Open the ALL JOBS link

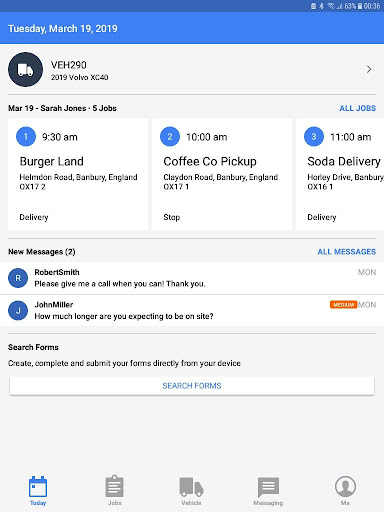[357, 108]
